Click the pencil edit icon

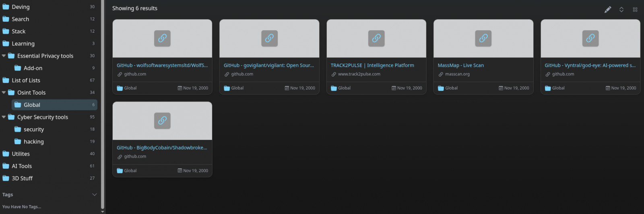click(608, 9)
